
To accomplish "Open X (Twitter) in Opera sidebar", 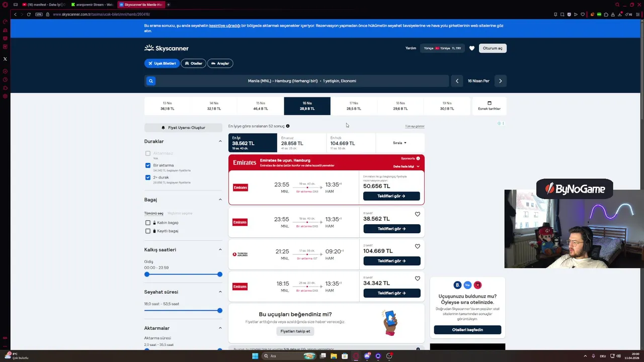I will tap(5, 59).
